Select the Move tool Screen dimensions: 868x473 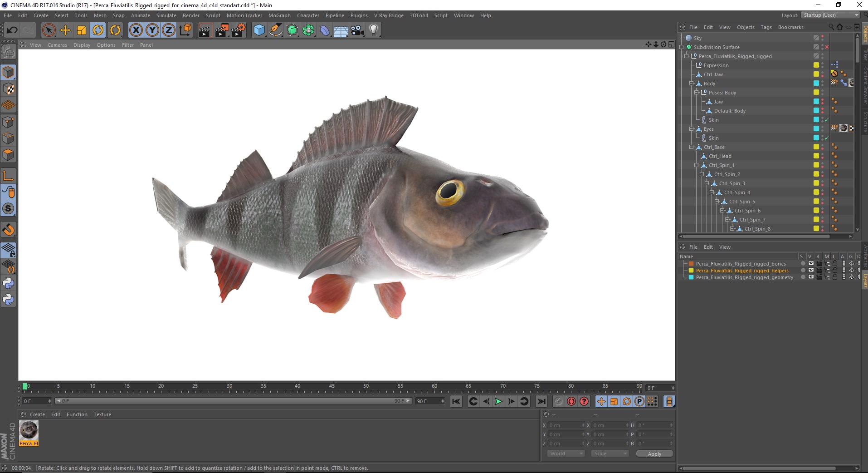[65, 30]
